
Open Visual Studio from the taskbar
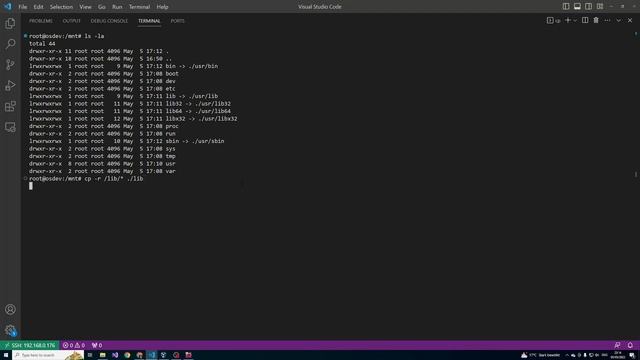115,355
